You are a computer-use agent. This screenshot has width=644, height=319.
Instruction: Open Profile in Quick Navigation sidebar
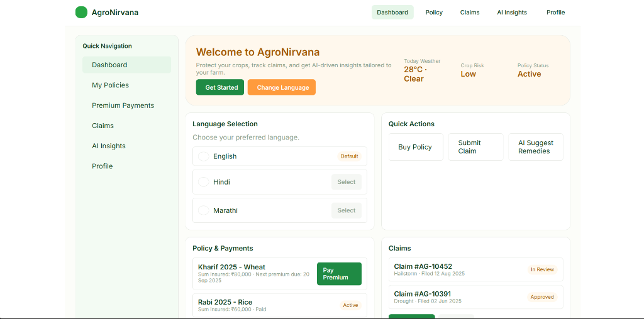tap(126, 166)
